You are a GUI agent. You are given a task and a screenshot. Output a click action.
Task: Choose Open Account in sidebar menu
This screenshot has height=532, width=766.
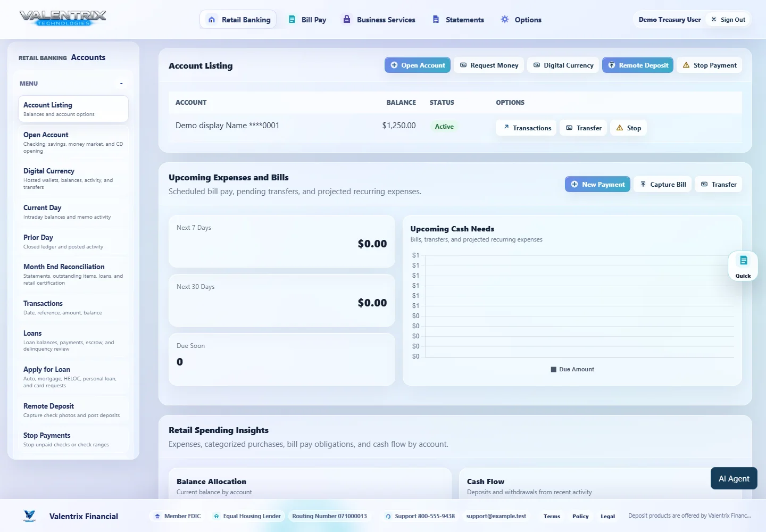coord(73,142)
